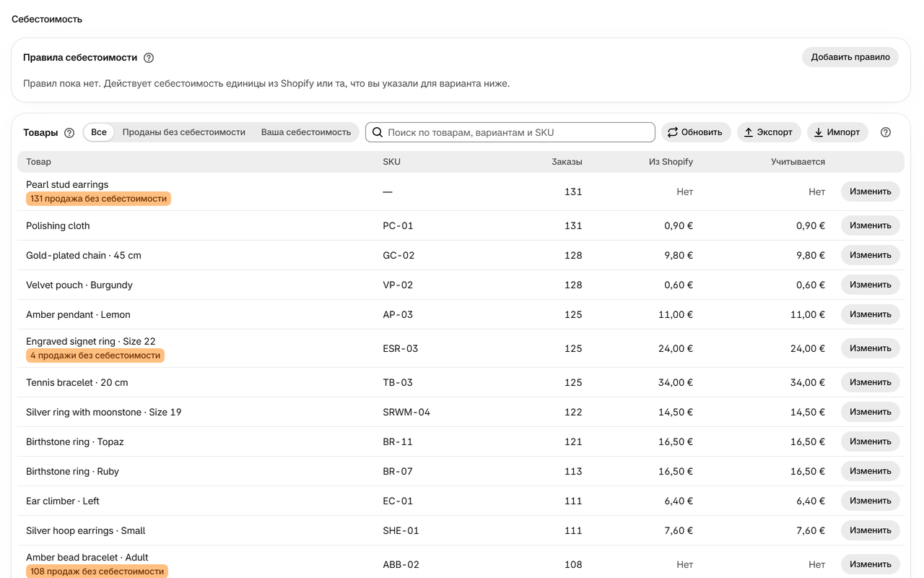The height and width of the screenshot is (578, 924).
Task: Focus the product and SKU search field
Action: [510, 132]
